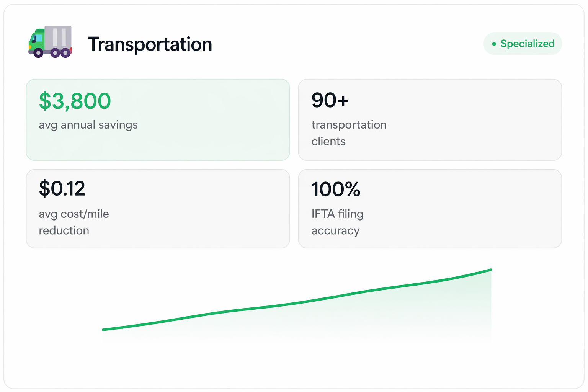Select the "avg cost/mile reduction" label
This screenshot has width=588, height=392.
click(74, 222)
